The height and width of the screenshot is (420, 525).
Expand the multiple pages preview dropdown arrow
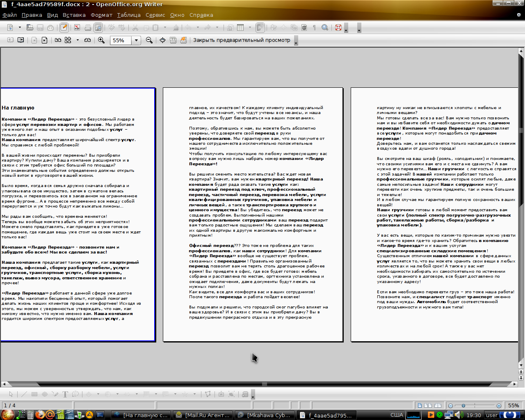click(x=78, y=40)
